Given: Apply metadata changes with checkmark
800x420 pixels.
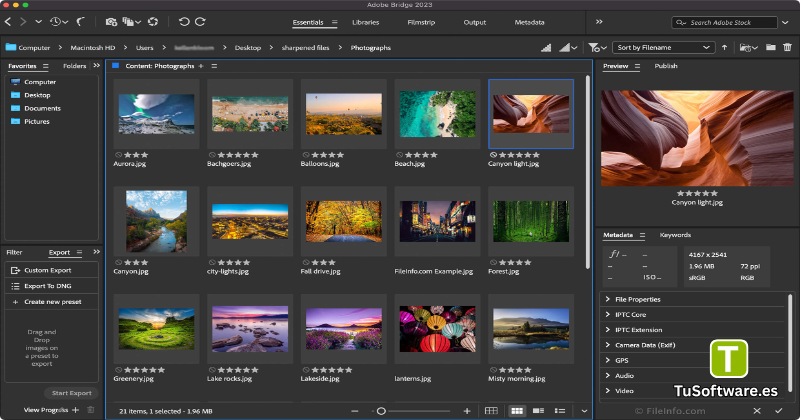Looking at the screenshot, I should tap(779, 411).
